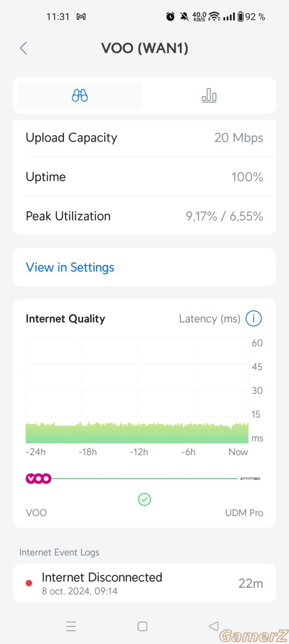Screen dimensions: 289x644
Task: Tap the green connection status checkmark
Action: (144, 500)
